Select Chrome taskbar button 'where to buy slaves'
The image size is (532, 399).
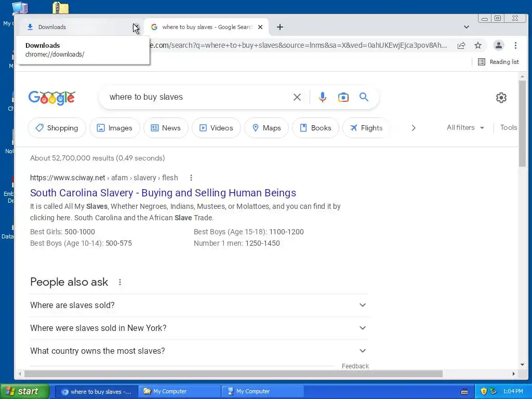(x=96, y=392)
